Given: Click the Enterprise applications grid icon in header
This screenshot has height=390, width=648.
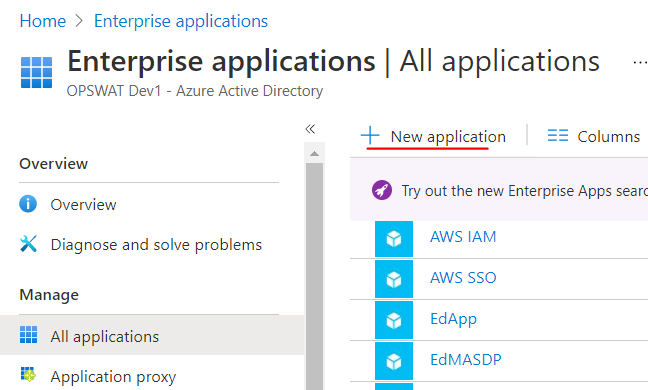Looking at the screenshot, I should coord(36,73).
